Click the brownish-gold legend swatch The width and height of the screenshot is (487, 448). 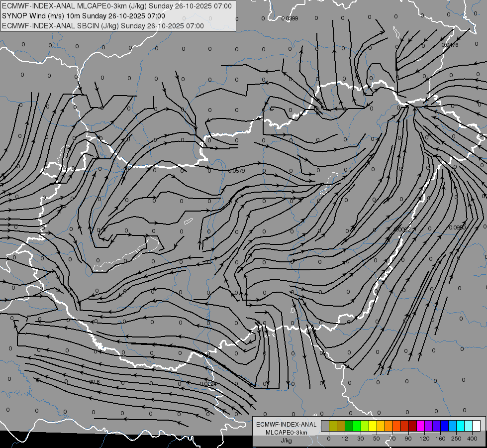(341, 426)
